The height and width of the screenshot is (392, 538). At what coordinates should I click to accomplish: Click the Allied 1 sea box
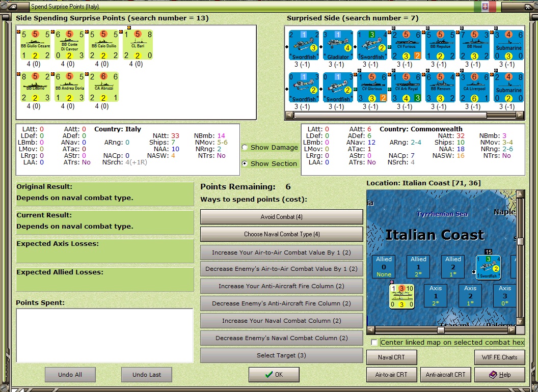(418, 267)
